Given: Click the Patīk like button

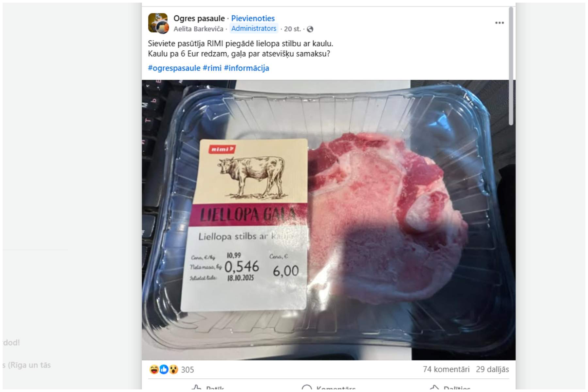Looking at the screenshot, I should pyautogui.click(x=208, y=388).
